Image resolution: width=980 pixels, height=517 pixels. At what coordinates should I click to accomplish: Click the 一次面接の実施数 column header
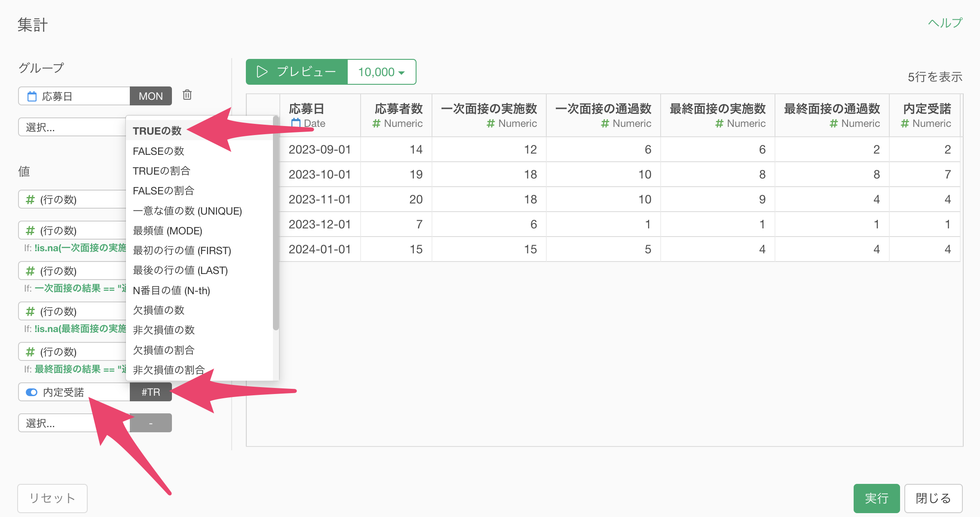click(489, 116)
